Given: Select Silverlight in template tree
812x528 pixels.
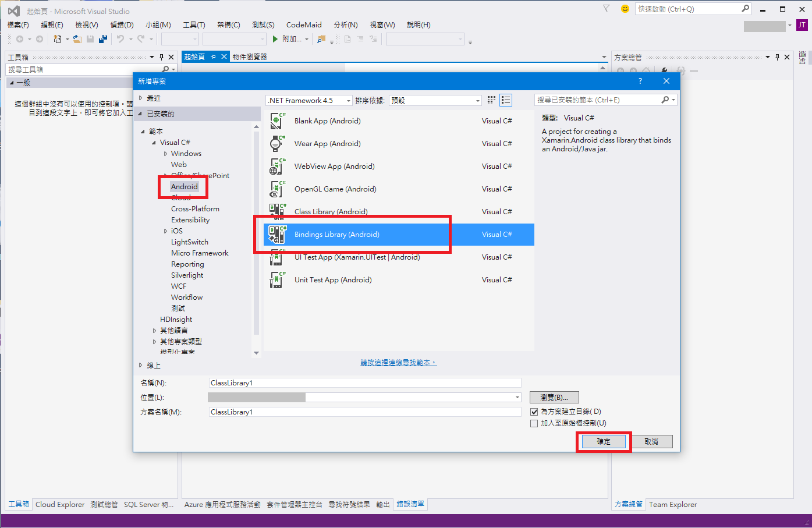Looking at the screenshot, I should pos(187,275).
